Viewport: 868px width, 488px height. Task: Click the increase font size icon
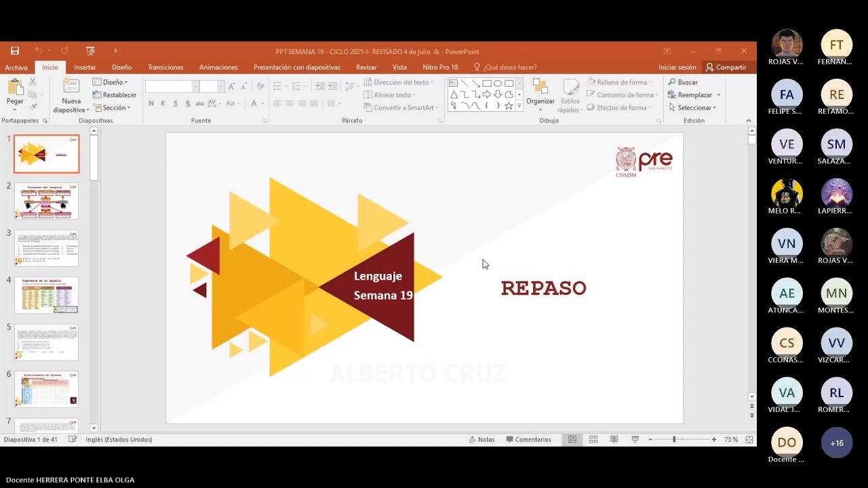[x=232, y=87]
